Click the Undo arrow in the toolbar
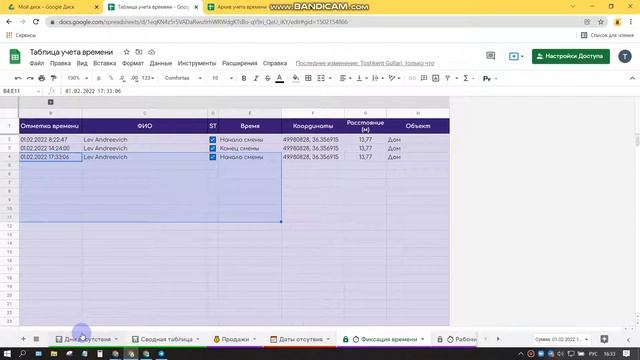 point(18,78)
